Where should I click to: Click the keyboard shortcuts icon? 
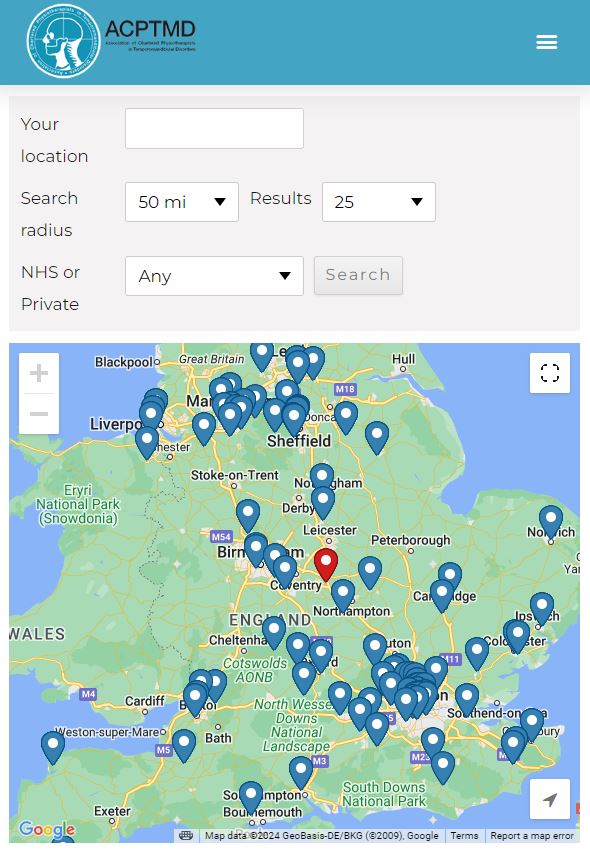[186, 835]
